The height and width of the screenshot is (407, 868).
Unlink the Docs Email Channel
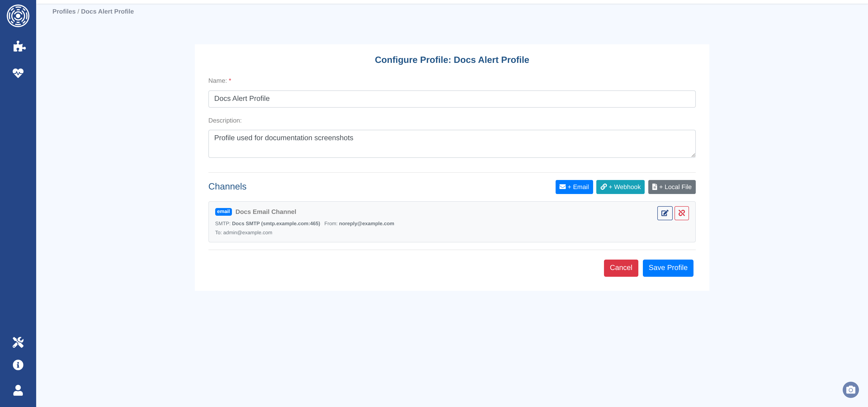[681, 213]
